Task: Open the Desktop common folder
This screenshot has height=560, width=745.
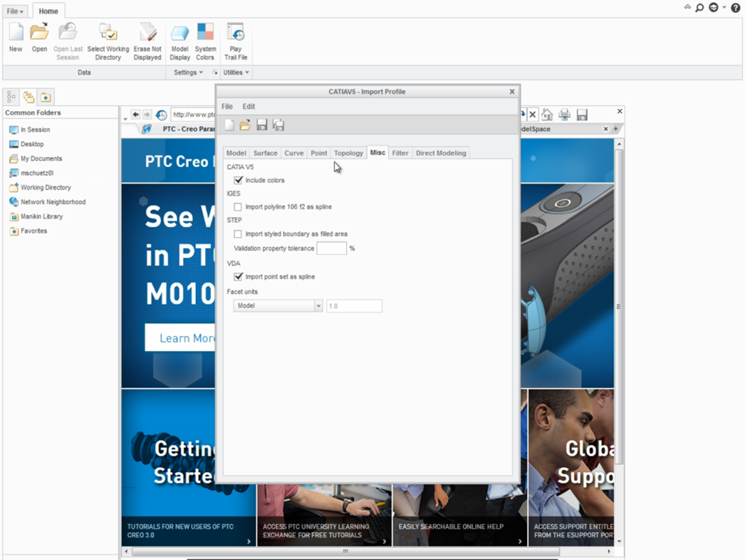Action: pos(26,144)
